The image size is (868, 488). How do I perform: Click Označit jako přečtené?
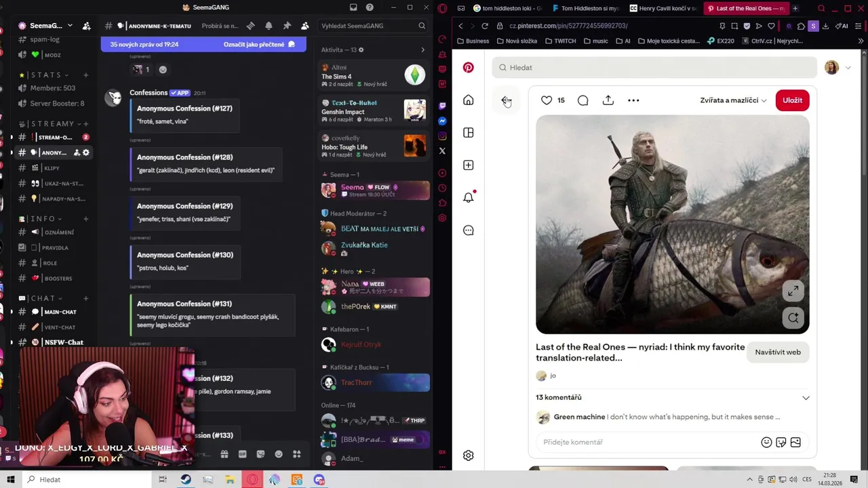(259, 44)
